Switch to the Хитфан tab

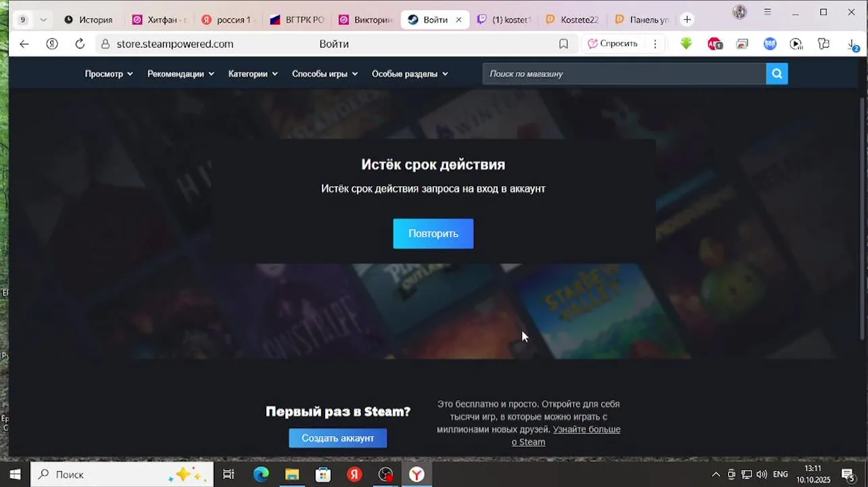[x=158, y=20]
